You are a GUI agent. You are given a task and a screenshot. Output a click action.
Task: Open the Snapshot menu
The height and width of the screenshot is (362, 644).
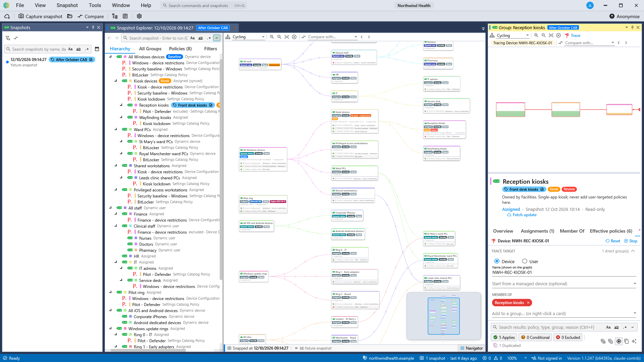pos(67,5)
